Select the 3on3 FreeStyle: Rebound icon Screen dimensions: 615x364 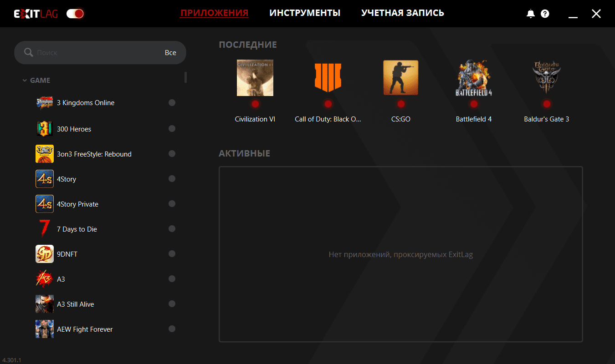tap(45, 154)
